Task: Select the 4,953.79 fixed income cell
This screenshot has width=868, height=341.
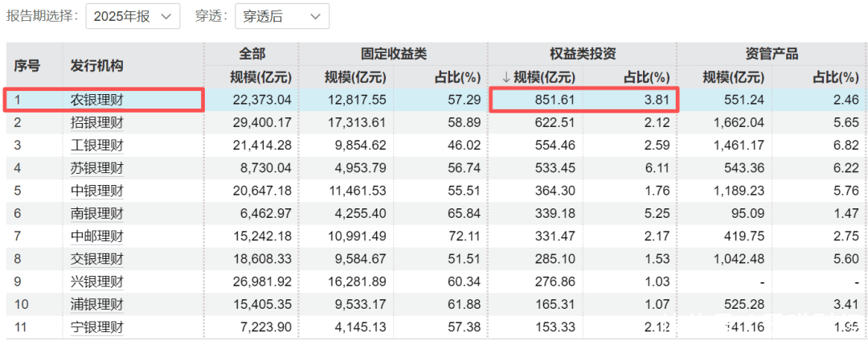Action: click(x=360, y=168)
